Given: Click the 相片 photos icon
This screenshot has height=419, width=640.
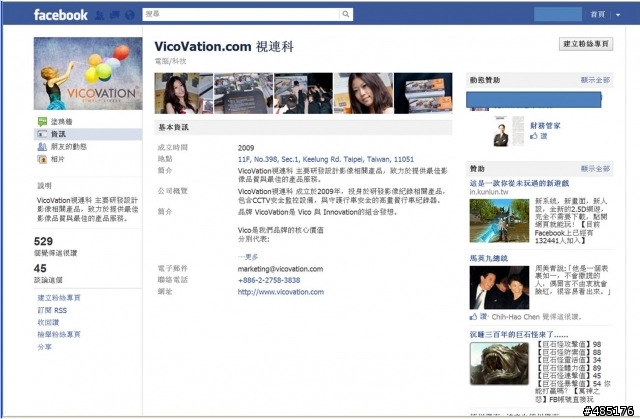Looking at the screenshot, I should click(x=42, y=159).
